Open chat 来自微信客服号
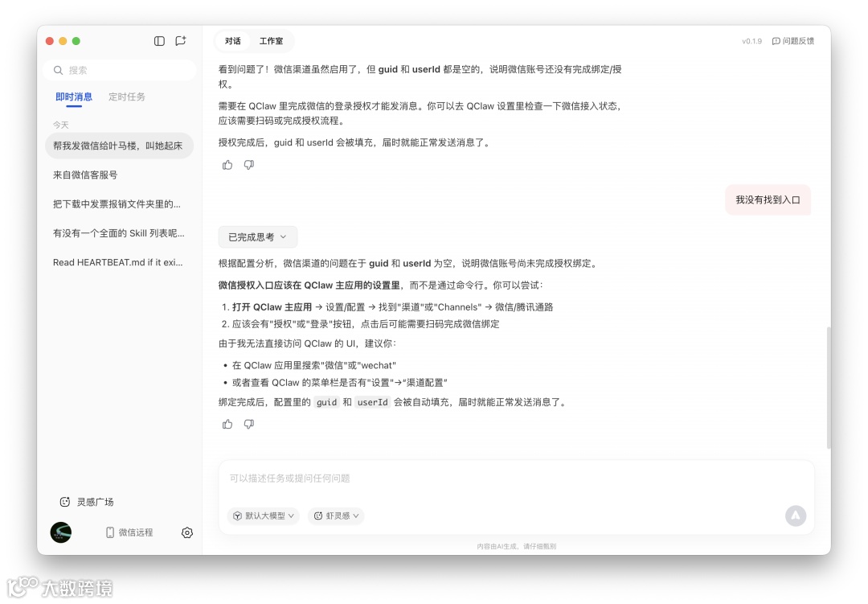Viewport: 868px width, 604px height. click(x=119, y=175)
